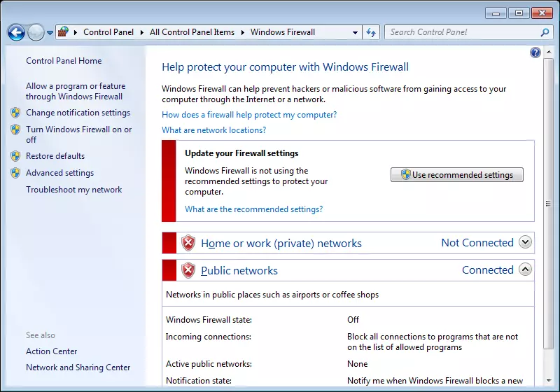
Task: Click 'Notification state:' label
Action: pos(199,381)
